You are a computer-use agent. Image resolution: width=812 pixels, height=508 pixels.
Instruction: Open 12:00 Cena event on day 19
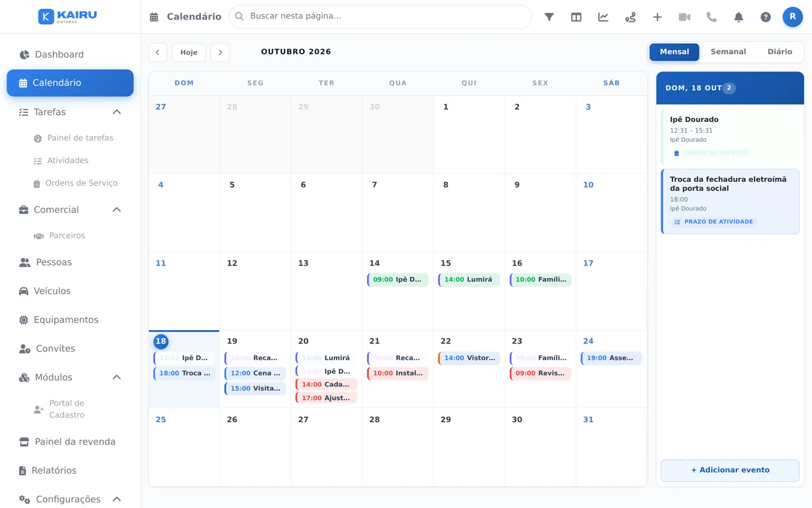pos(255,373)
